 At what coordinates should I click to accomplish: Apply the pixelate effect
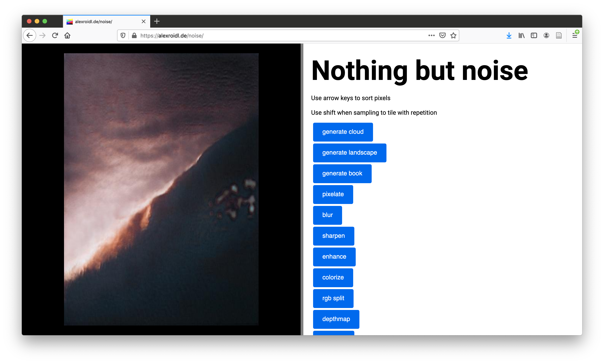[333, 194]
